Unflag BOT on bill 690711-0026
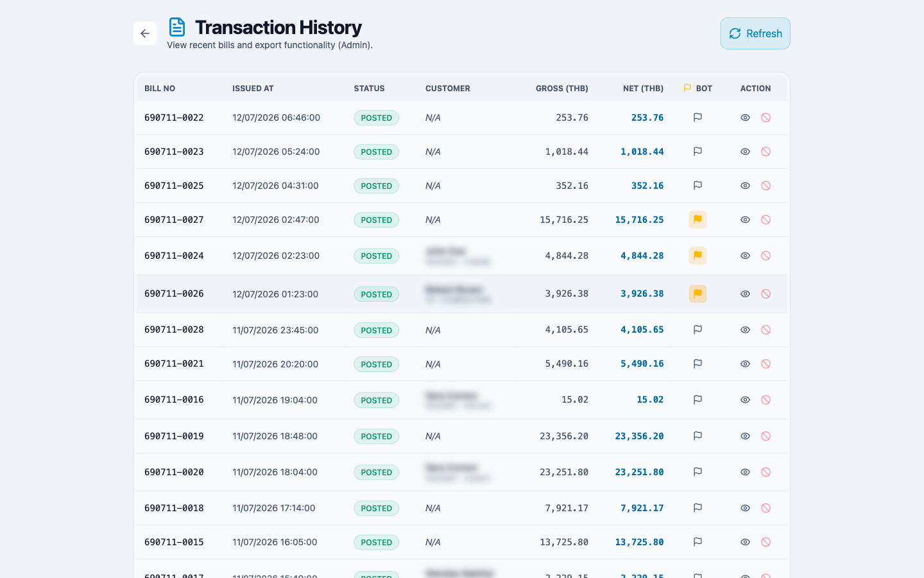 (x=697, y=293)
